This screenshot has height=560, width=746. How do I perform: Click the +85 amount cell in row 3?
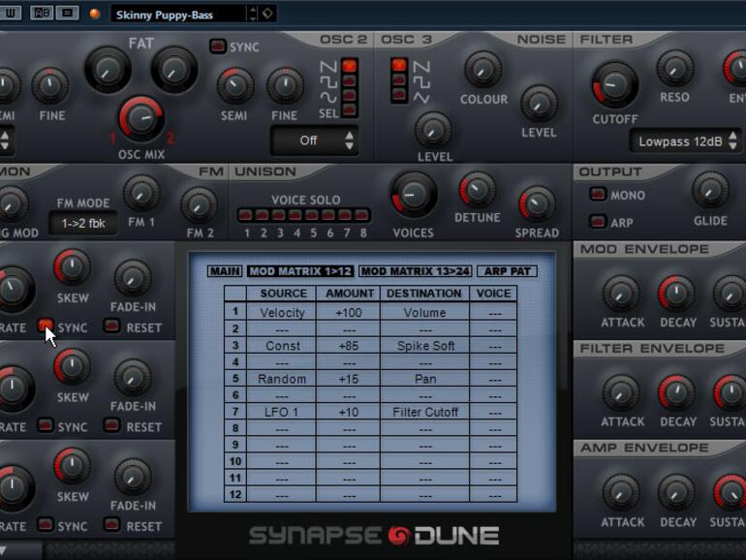click(348, 346)
